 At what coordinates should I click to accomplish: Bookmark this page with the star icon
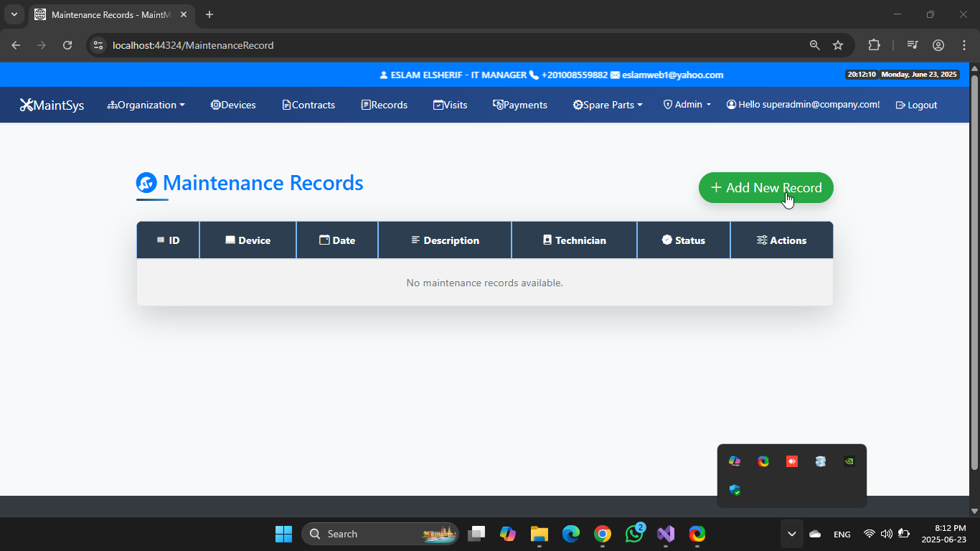[x=838, y=45]
